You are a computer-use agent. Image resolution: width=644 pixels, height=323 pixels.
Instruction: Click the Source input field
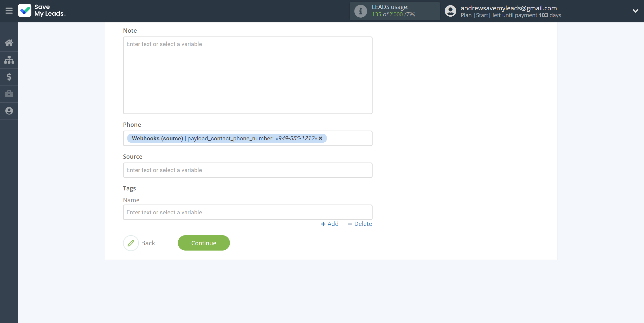coord(248,170)
